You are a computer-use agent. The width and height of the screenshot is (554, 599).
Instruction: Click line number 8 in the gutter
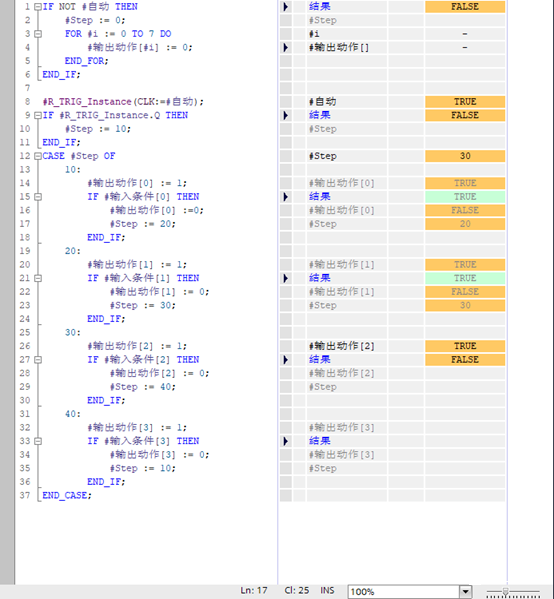28,102
